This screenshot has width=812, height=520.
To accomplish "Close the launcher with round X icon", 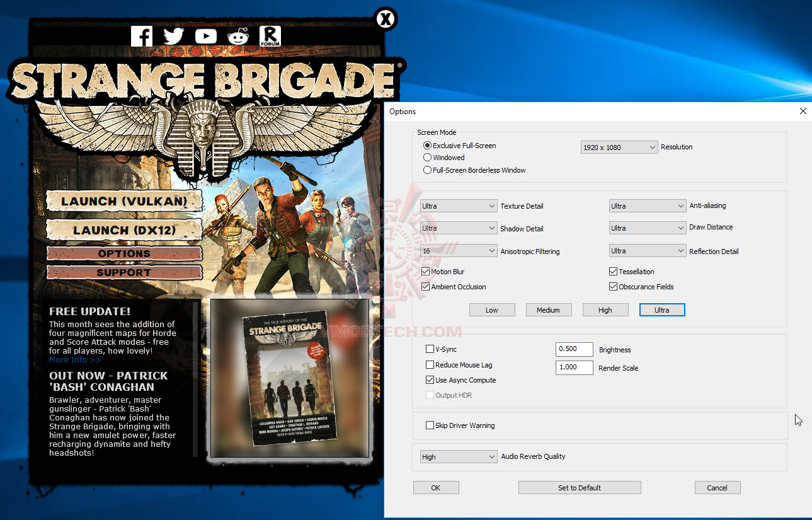I will pos(386,20).
